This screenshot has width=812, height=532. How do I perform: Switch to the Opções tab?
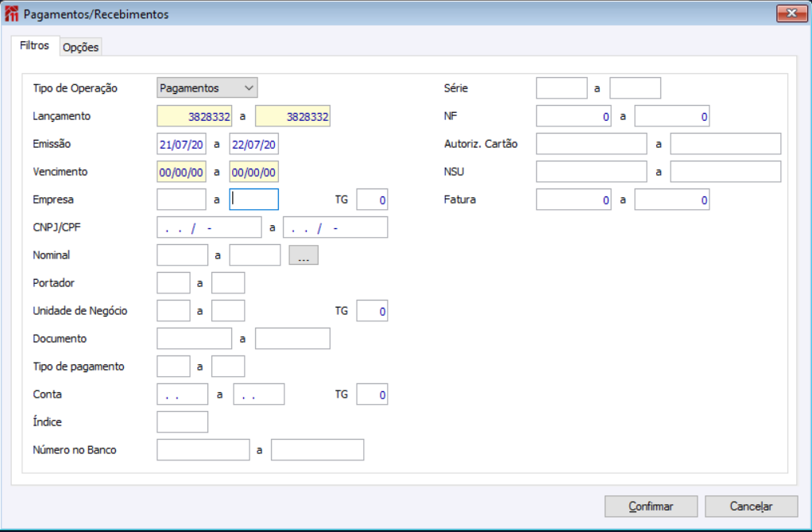pyautogui.click(x=80, y=47)
